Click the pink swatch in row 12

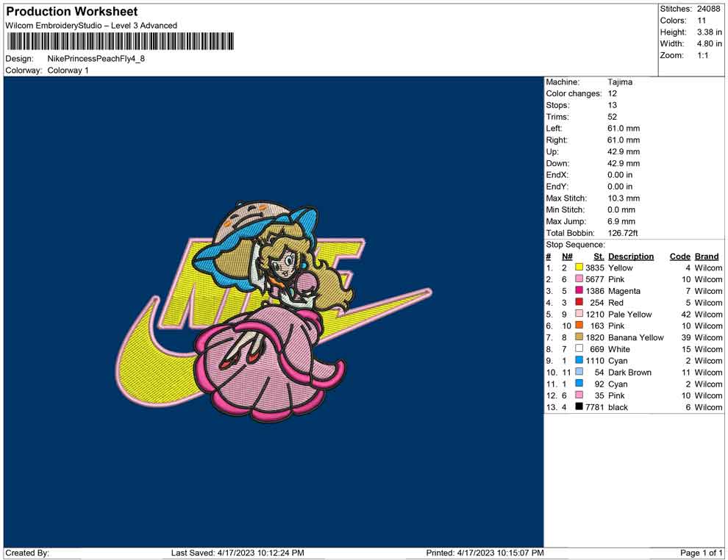tap(579, 395)
